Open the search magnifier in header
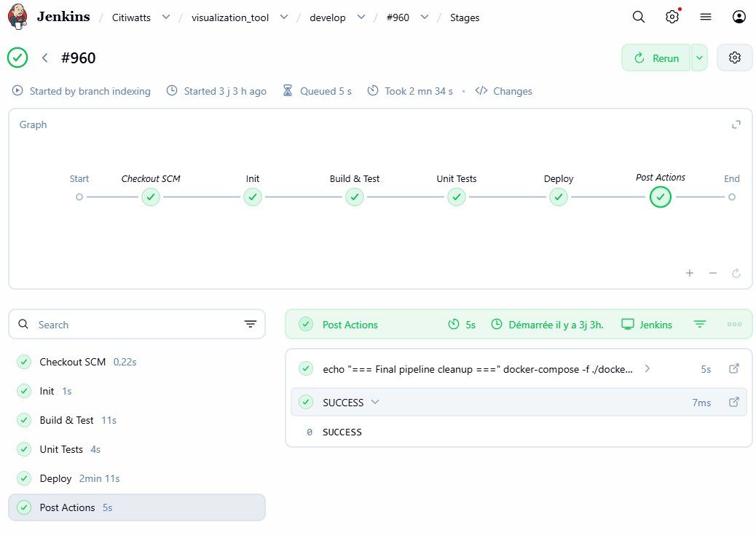This screenshot has width=756, height=538. click(x=638, y=17)
